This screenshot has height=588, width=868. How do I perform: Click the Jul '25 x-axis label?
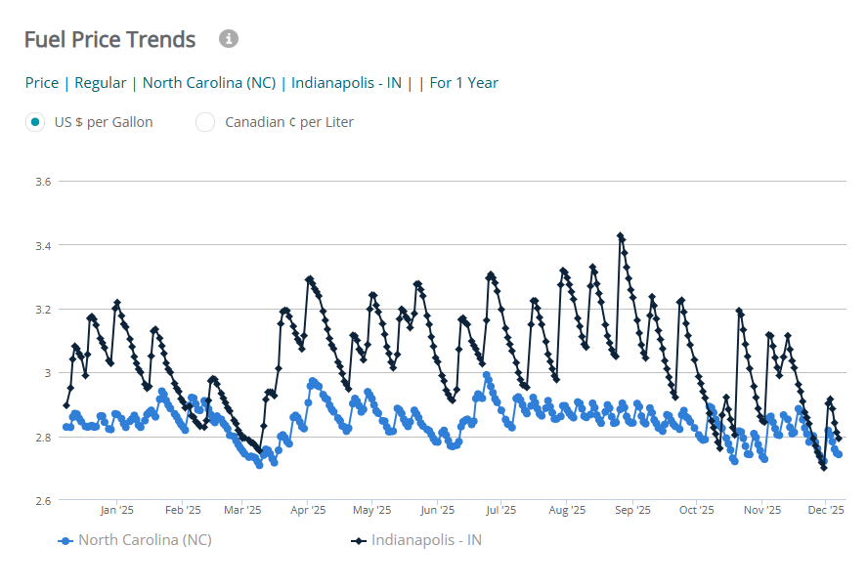click(500, 510)
